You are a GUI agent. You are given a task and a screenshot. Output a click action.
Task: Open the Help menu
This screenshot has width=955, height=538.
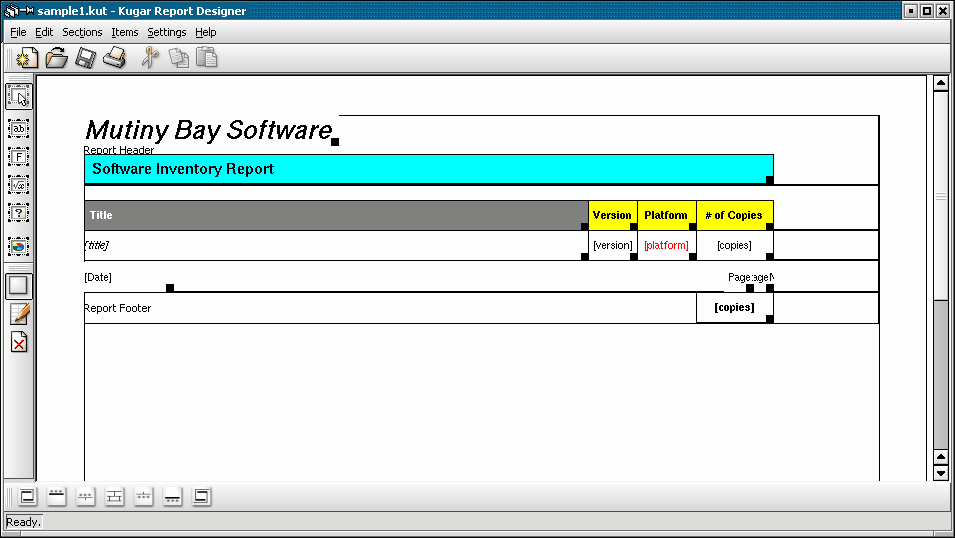[x=205, y=32]
